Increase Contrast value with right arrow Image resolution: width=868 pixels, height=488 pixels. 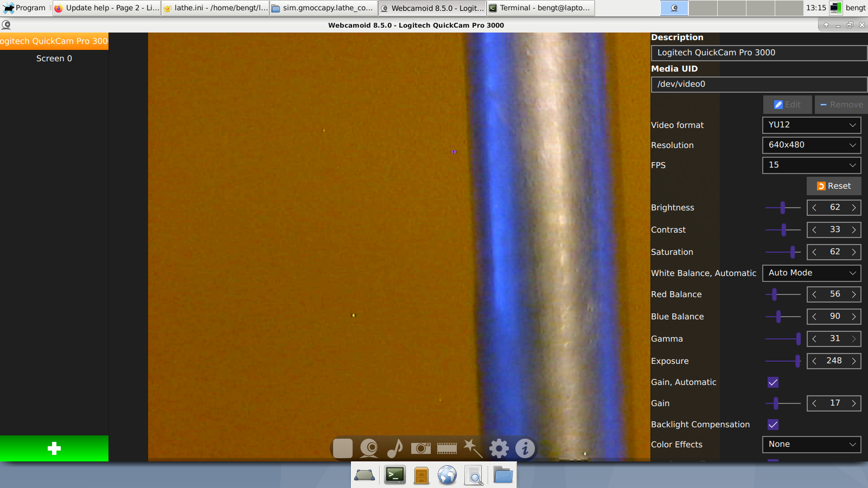(x=853, y=230)
